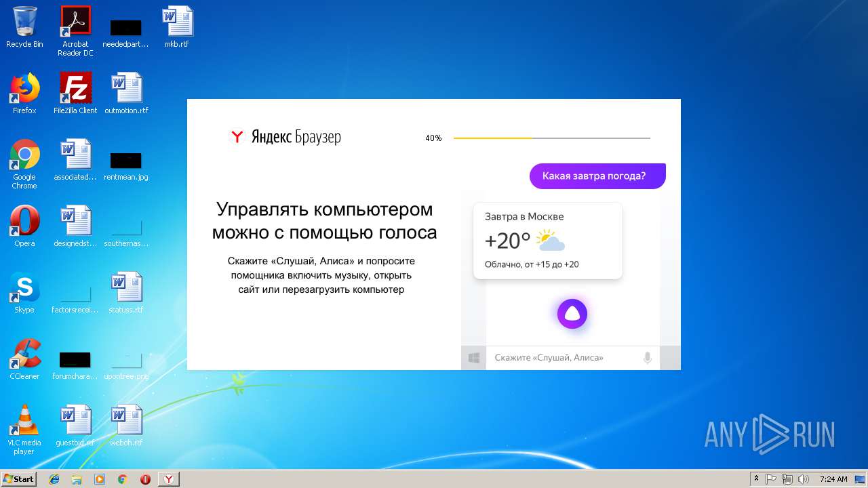Launch Windows Media Player from taskbar
This screenshot has width=868, height=488.
click(x=100, y=479)
